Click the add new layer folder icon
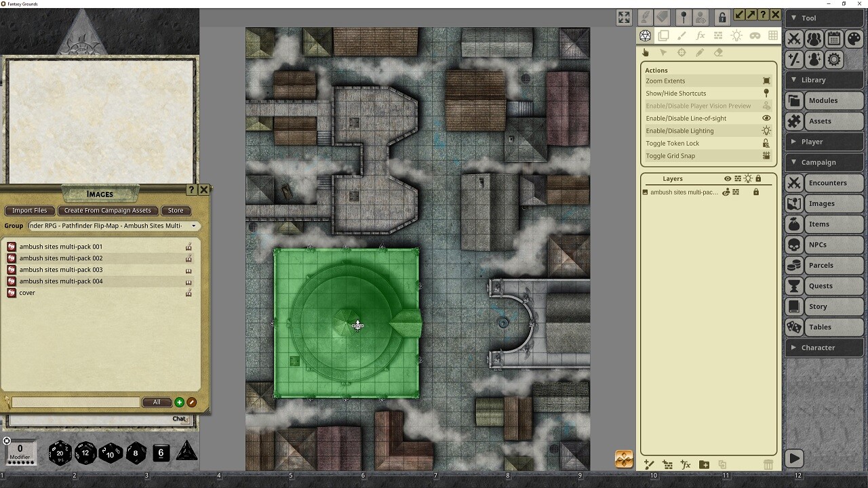This screenshot has height=488, width=868. pyautogui.click(x=703, y=465)
